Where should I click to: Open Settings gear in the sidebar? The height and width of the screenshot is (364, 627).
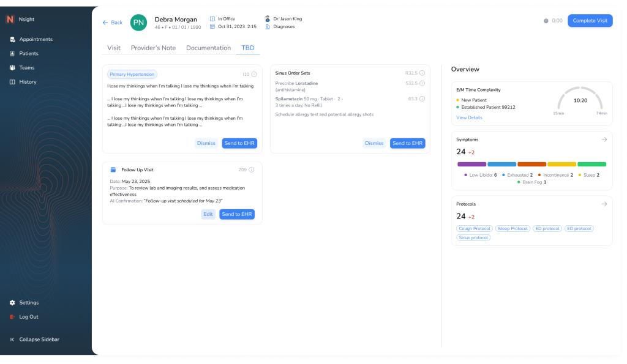12,302
